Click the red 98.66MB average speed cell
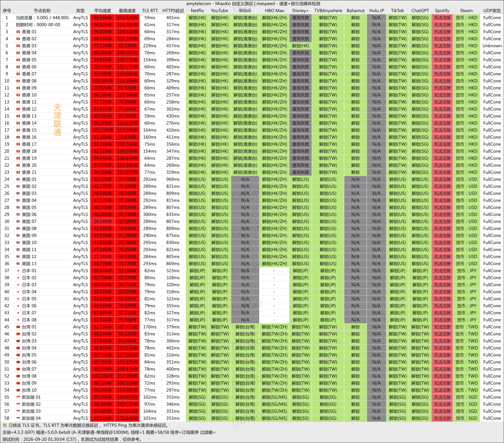This screenshot has height=443, width=504. point(103,18)
